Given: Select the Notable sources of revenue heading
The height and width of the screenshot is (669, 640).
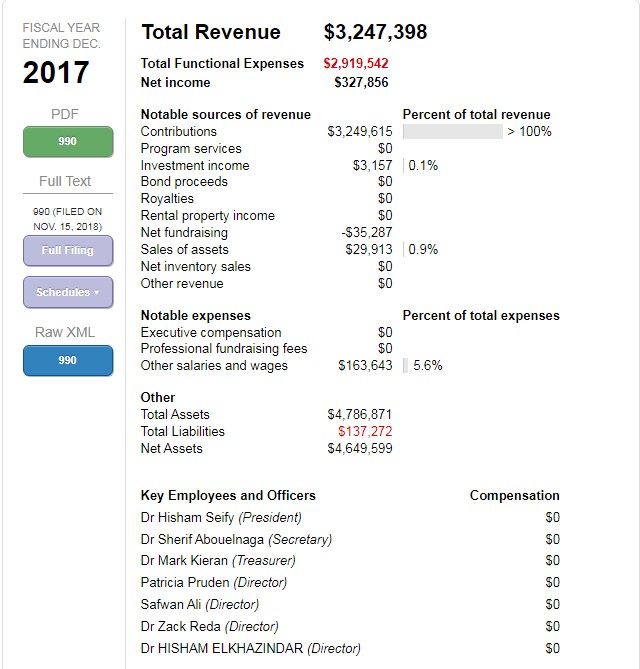Looking at the screenshot, I should coord(225,115).
